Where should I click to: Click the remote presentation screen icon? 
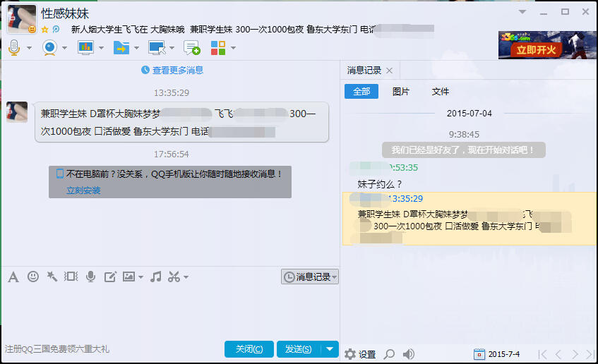click(x=86, y=48)
